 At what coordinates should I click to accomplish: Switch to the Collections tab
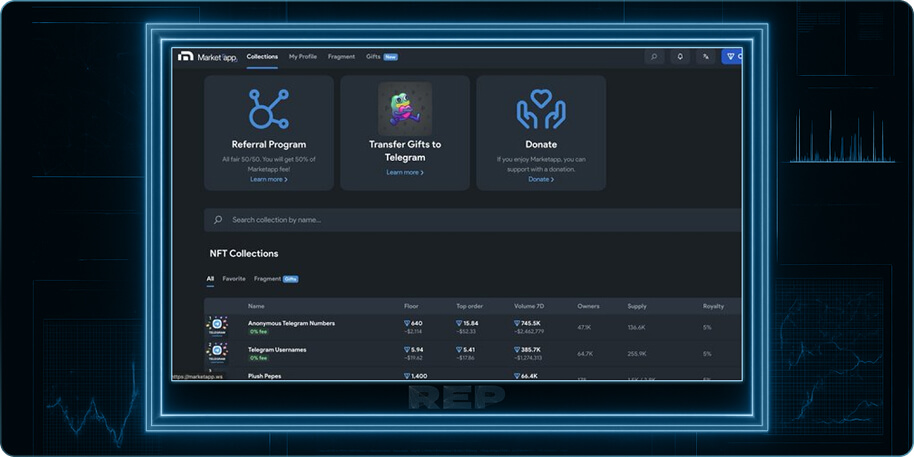262,57
